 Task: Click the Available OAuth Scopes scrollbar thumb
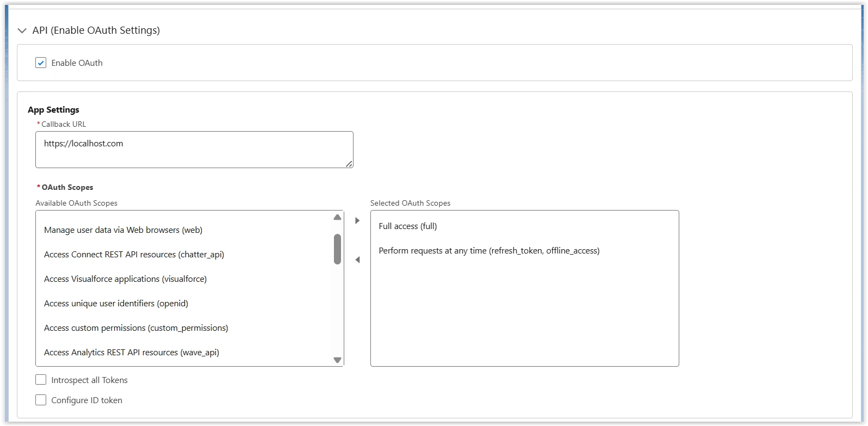pyautogui.click(x=338, y=249)
